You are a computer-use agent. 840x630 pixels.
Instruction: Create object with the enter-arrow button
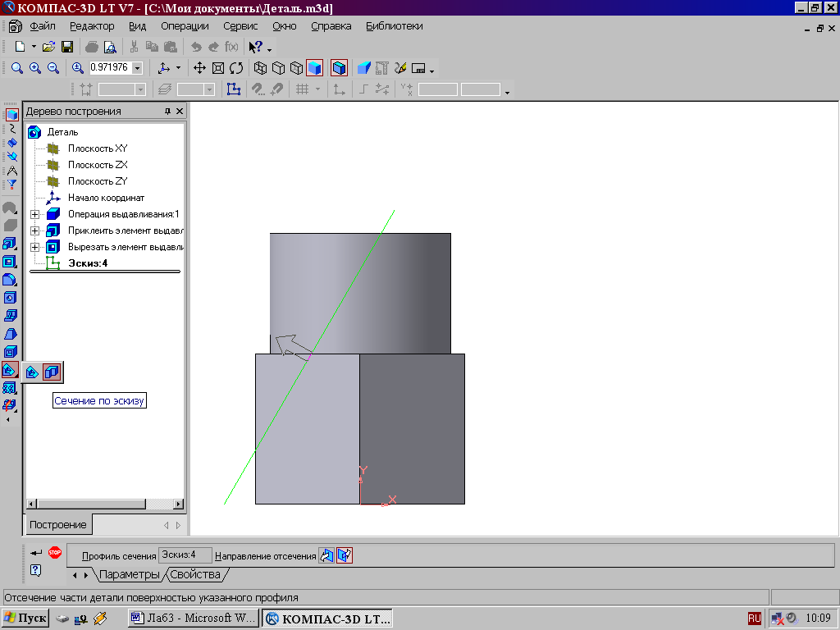(36, 552)
